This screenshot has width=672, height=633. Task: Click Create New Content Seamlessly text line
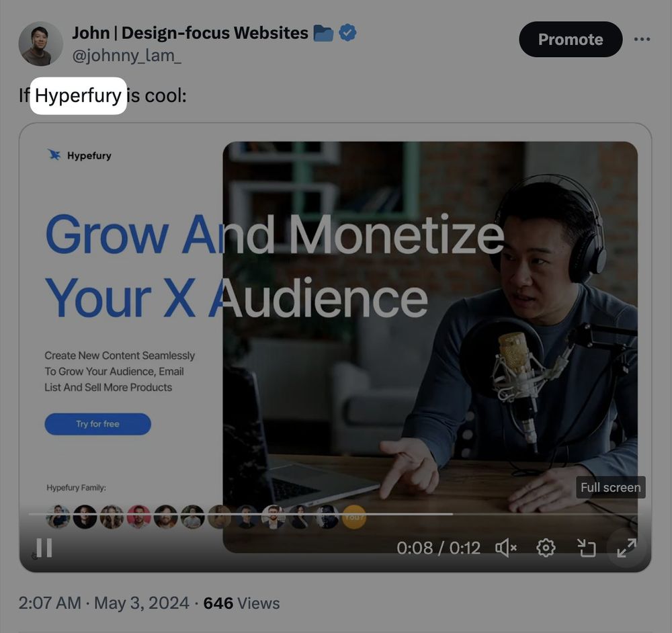[x=120, y=355]
